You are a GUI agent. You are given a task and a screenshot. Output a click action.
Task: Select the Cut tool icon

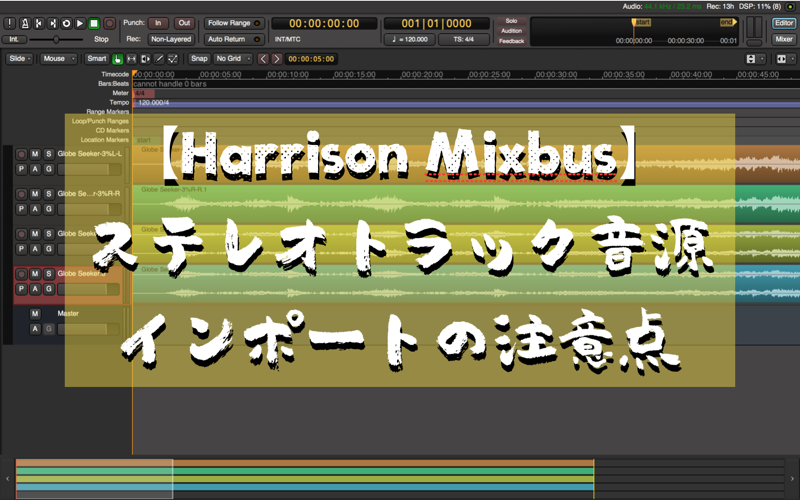pos(145,59)
